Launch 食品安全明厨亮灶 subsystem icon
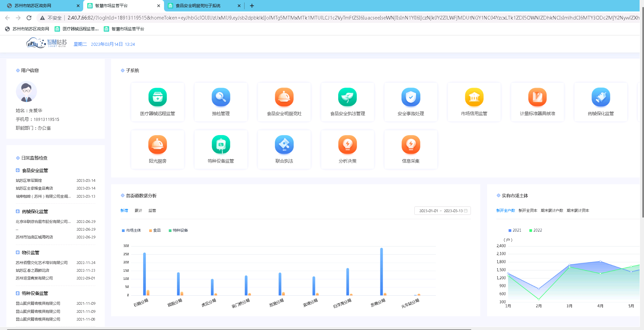644x330 pixels. pos(284,97)
